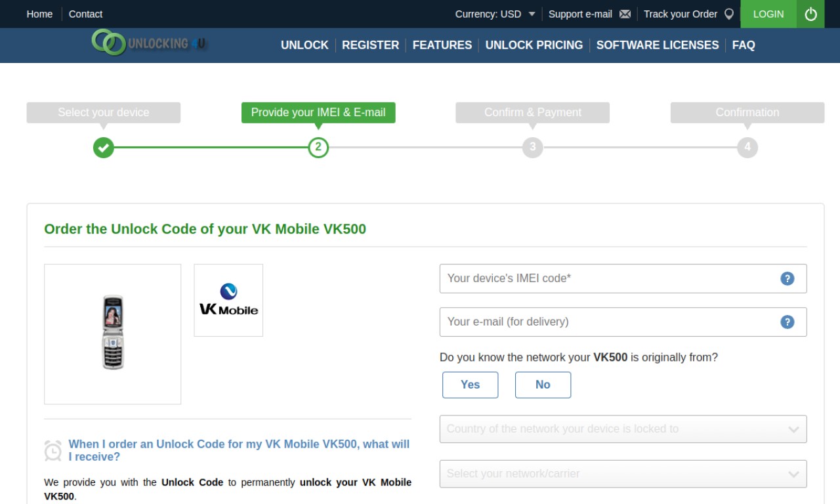Click the IMEI code help question icon
Image resolution: width=840 pixels, height=504 pixels.
coord(787,278)
